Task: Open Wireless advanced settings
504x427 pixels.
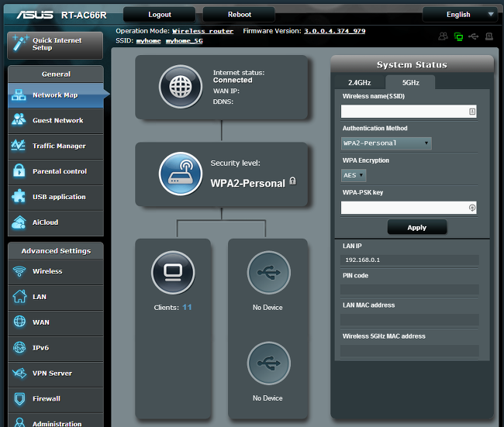Action: (56, 271)
